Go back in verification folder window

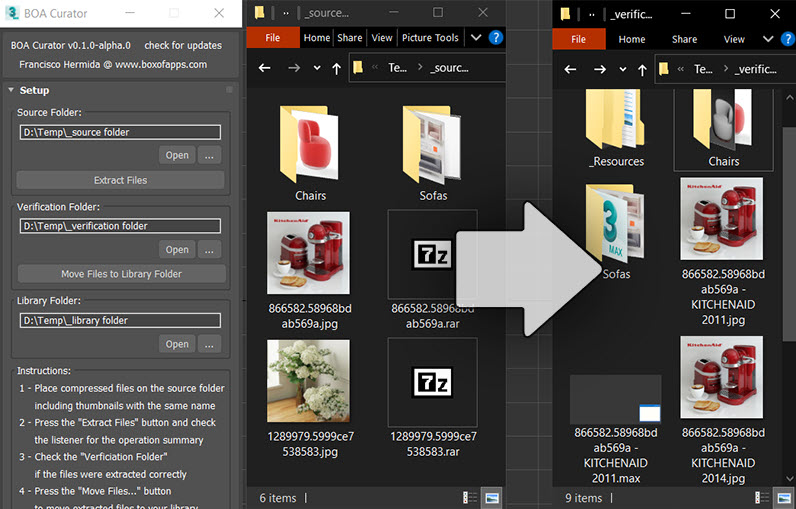570,69
